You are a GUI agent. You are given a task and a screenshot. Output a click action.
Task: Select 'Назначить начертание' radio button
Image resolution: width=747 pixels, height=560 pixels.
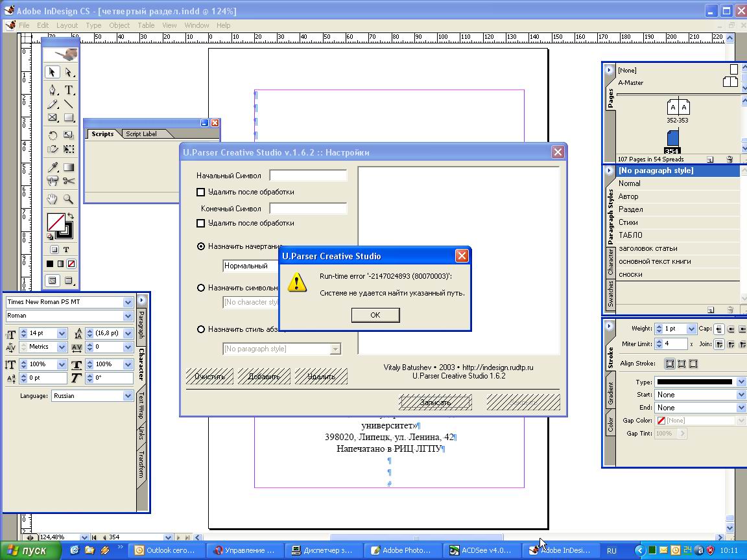click(x=200, y=246)
